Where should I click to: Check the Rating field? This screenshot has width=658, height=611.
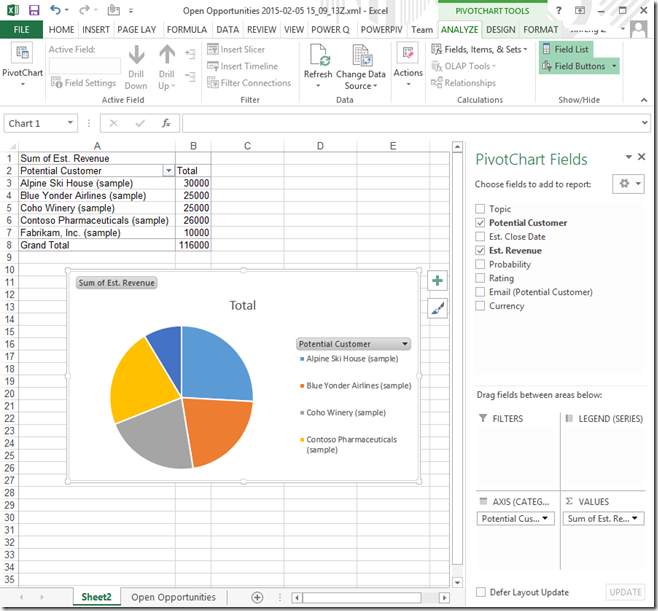tap(480, 278)
